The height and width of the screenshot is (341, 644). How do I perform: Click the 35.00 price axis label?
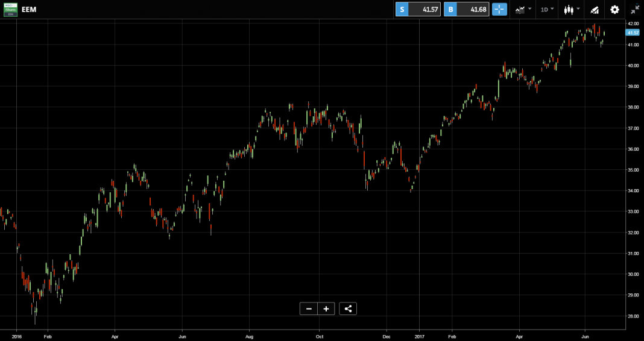[633, 170]
